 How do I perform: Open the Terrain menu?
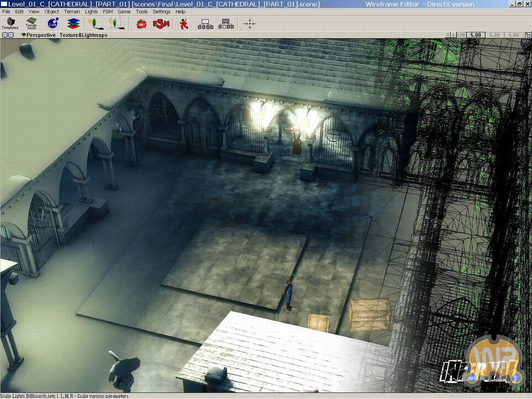pyautogui.click(x=72, y=12)
